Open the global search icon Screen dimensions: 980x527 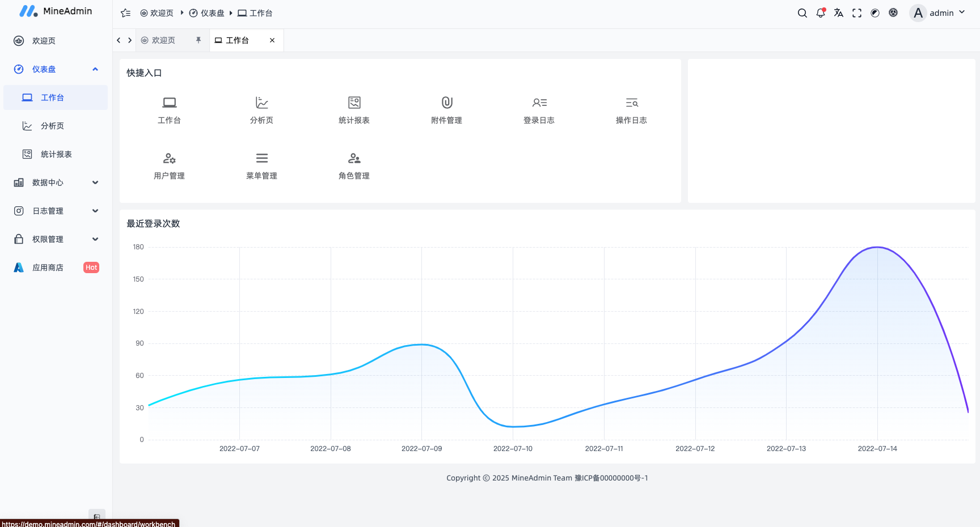pyautogui.click(x=802, y=12)
